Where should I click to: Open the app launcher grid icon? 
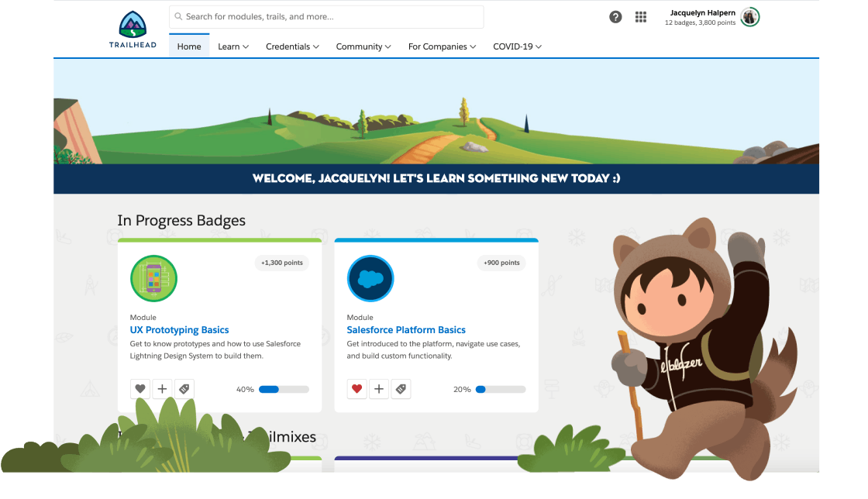(x=640, y=17)
